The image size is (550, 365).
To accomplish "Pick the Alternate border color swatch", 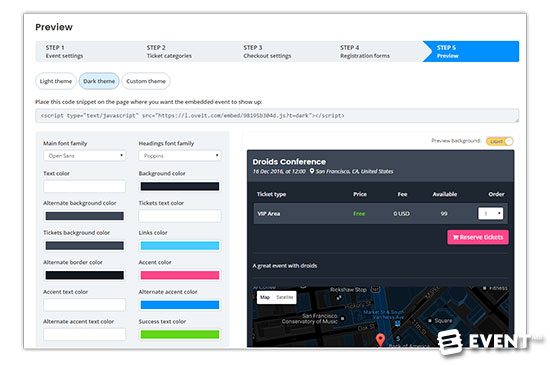I will [x=85, y=275].
